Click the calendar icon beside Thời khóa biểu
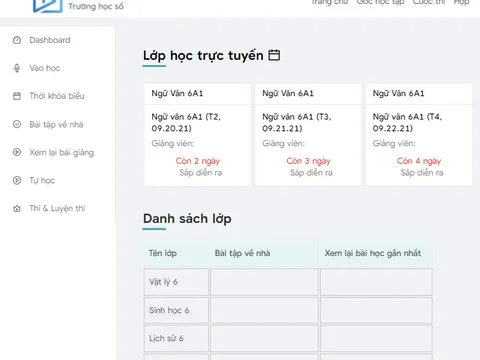Image resolution: width=480 pixels, height=360 pixels. click(17, 96)
